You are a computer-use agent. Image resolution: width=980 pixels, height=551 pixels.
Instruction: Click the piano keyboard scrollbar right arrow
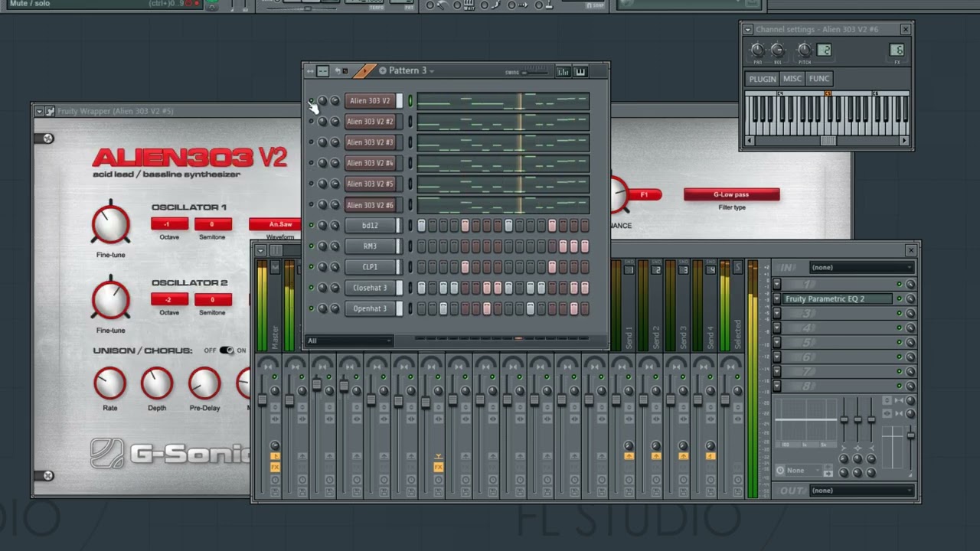pyautogui.click(x=904, y=141)
